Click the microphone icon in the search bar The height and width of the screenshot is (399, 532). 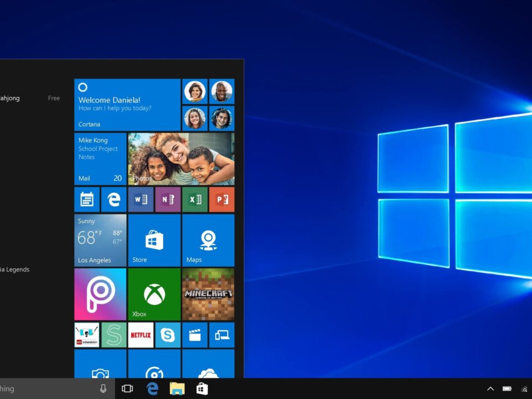[x=103, y=388]
